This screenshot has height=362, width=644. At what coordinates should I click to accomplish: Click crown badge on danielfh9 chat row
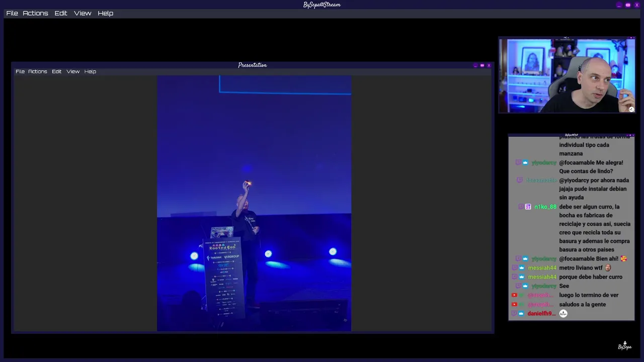tap(521, 313)
